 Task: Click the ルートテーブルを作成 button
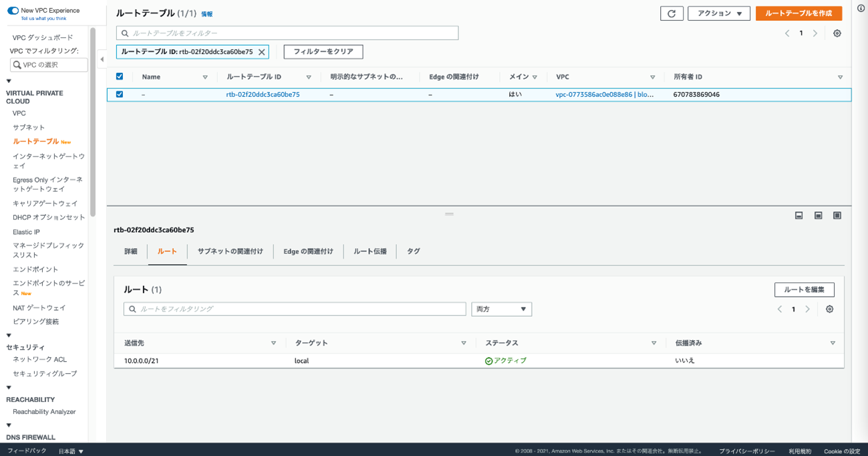point(799,13)
